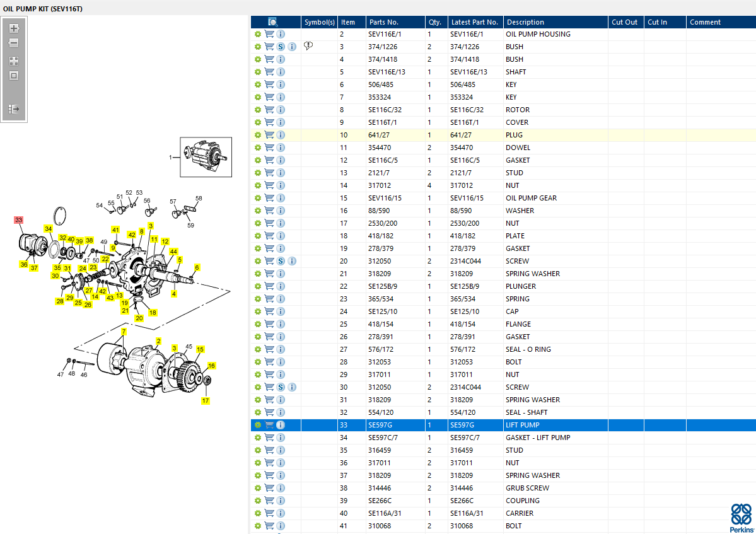This screenshot has width=756, height=534.
Task: Click the single-square fit view icon
Action: coord(14,76)
